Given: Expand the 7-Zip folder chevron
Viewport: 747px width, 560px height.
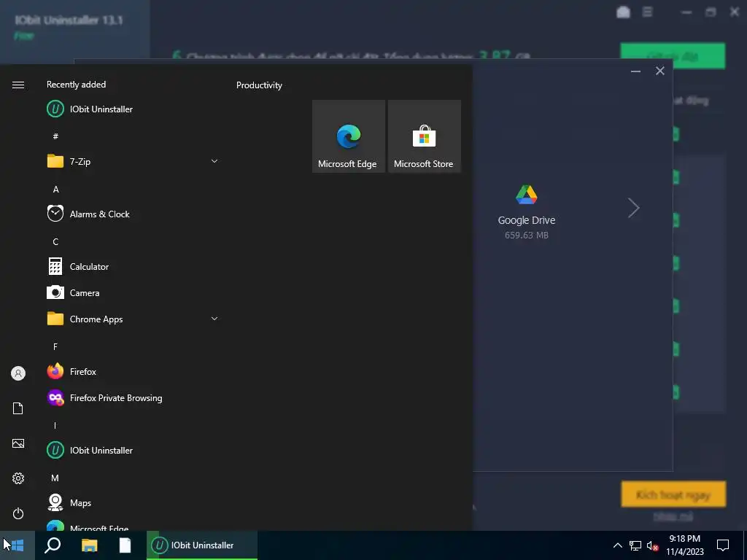Looking at the screenshot, I should (214, 161).
